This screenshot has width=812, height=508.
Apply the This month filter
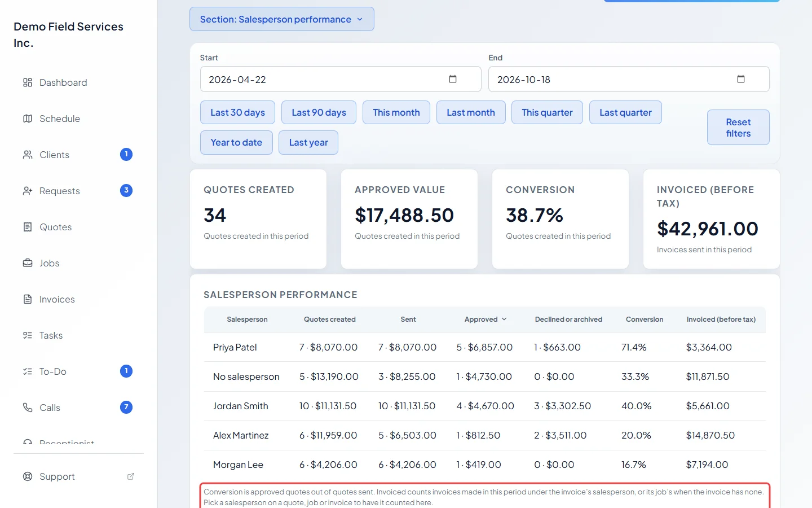(x=396, y=112)
